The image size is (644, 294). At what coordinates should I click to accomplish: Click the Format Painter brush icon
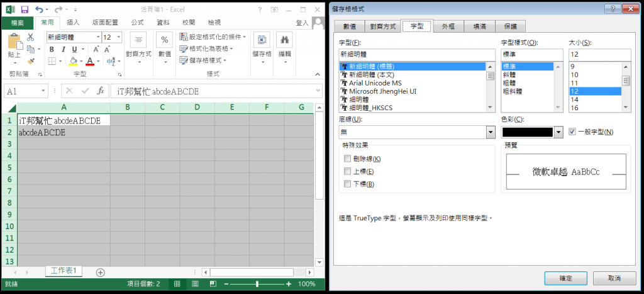(30, 61)
